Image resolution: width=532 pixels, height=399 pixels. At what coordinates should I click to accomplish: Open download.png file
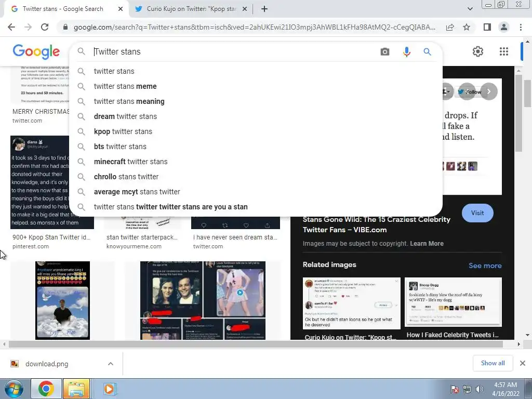pyautogui.click(x=46, y=364)
